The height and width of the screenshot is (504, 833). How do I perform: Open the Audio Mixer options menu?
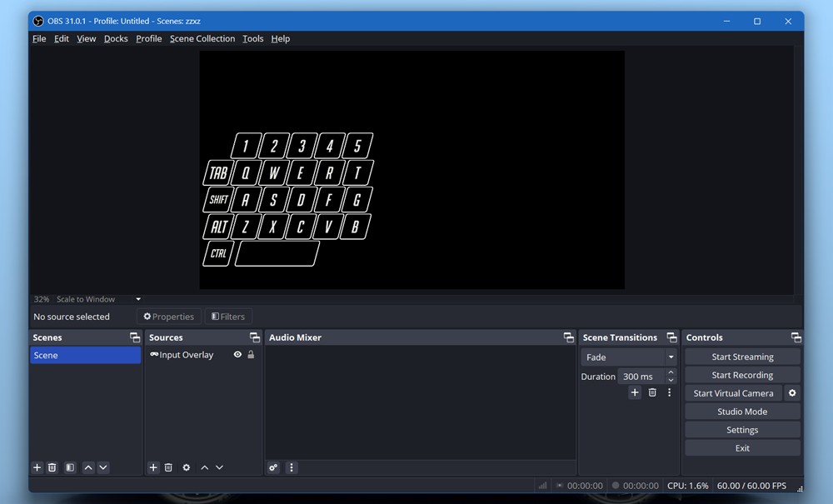click(291, 467)
